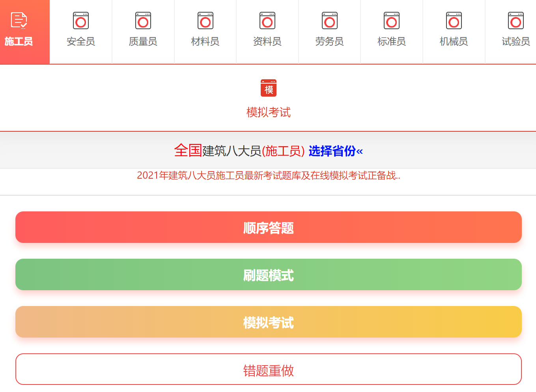Select the 施工员 tab icon

tap(19, 20)
